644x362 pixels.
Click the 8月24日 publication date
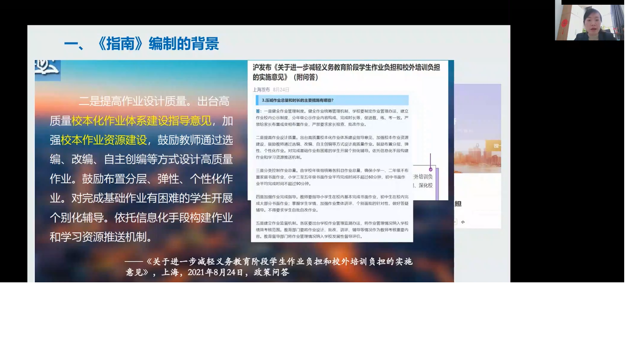(281, 89)
